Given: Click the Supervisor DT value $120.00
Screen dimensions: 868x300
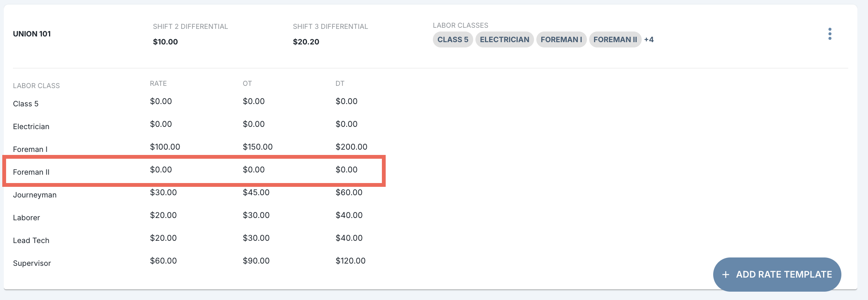Looking at the screenshot, I should tap(350, 261).
